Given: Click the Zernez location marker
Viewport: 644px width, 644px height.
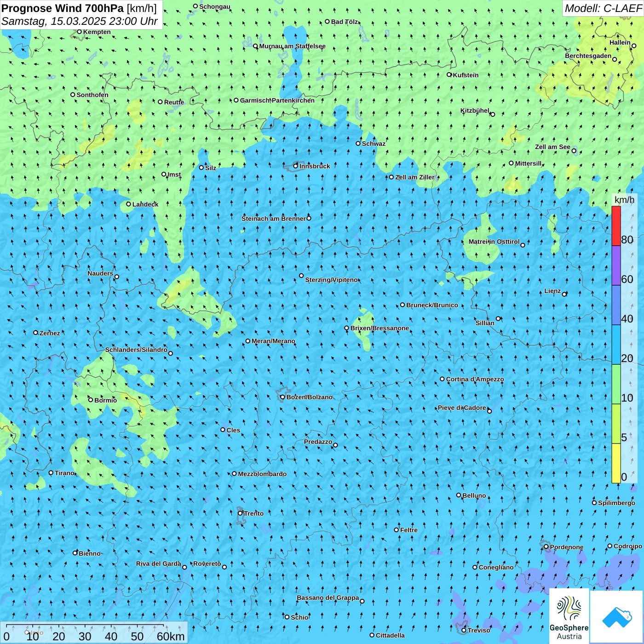Looking at the screenshot, I should coord(36,333).
